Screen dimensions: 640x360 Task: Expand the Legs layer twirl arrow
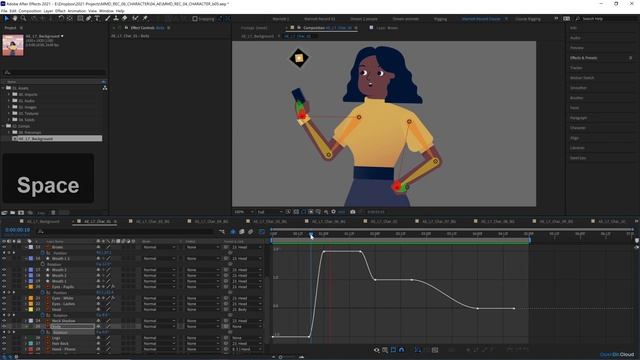coord(26,338)
